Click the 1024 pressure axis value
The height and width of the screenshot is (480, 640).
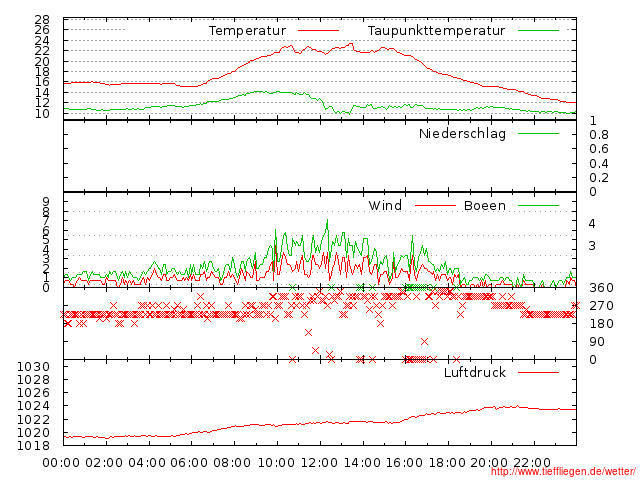tap(33, 406)
